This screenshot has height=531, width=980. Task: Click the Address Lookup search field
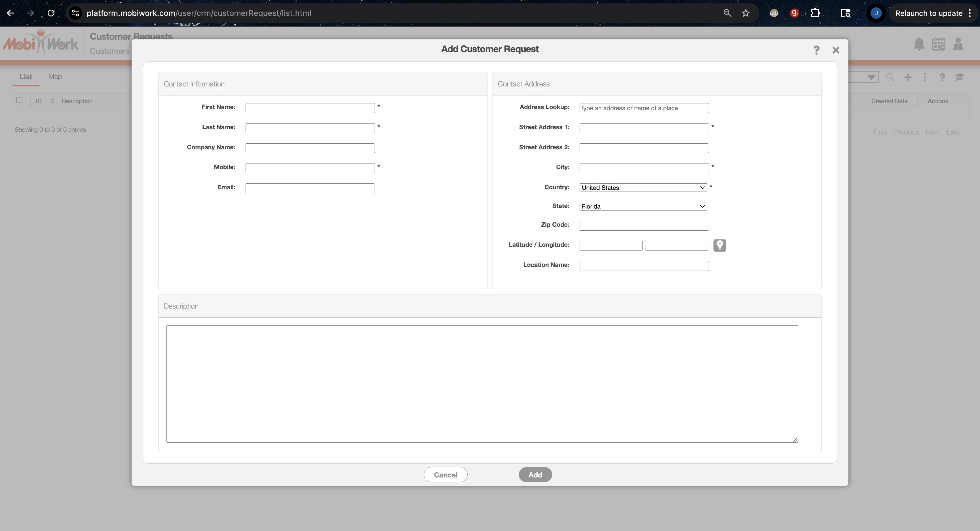(644, 108)
